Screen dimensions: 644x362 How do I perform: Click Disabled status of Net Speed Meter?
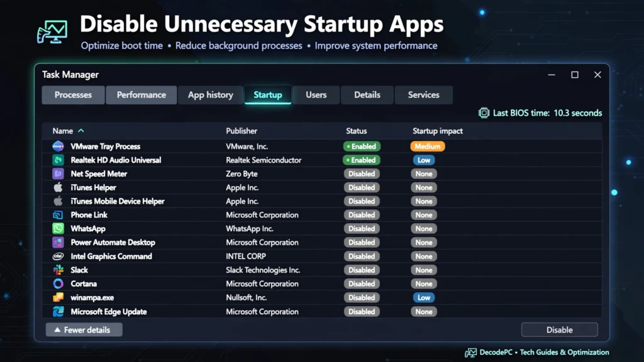point(362,173)
